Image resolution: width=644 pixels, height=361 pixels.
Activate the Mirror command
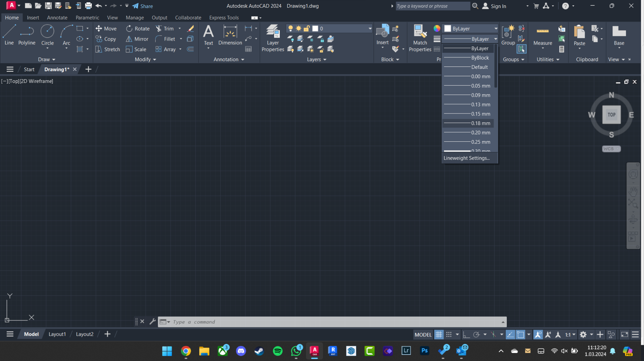click(x=137, y=39)
